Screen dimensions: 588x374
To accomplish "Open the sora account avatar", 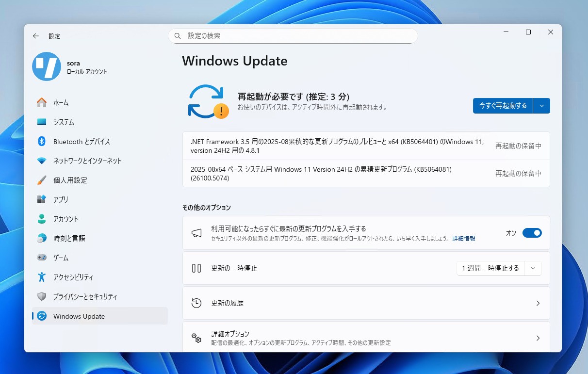I will coord(47,66).
